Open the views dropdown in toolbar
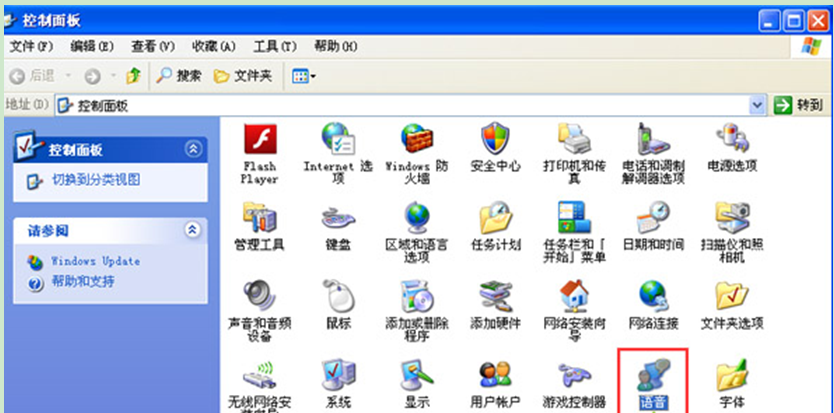The height and width of the screenshot is (413, 834). pyautogui.click(x=303, y=76)
